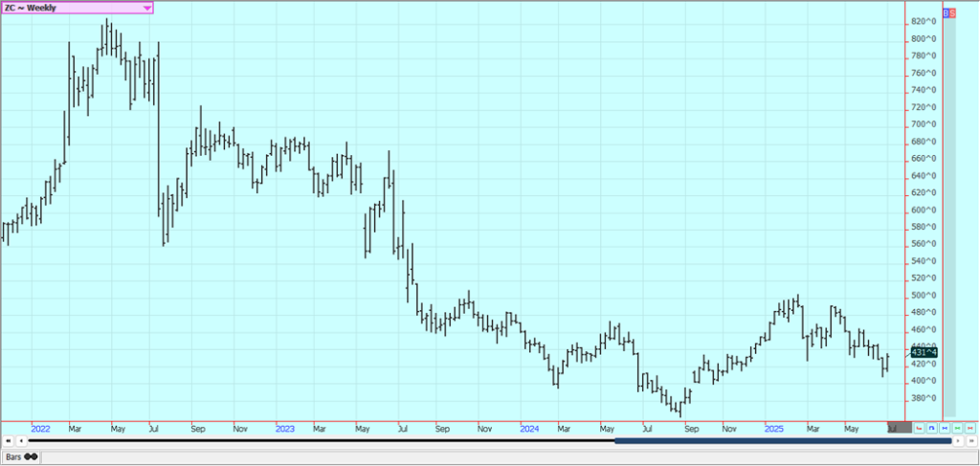980x466 pixels.
Task: Click the Bars chart type label
Action: click(13, 456)
